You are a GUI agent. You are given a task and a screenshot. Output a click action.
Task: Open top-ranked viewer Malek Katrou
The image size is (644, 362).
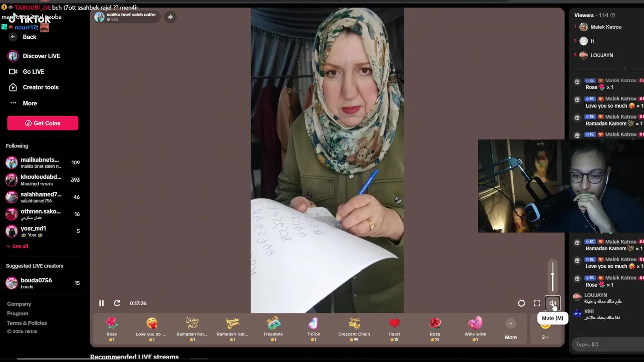(x=606, y=27)
